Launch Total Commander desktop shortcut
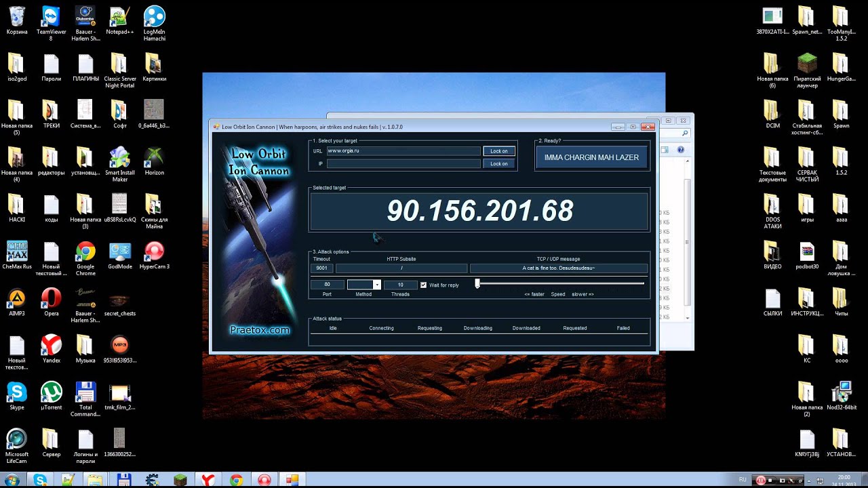 (x=85, y=399)
